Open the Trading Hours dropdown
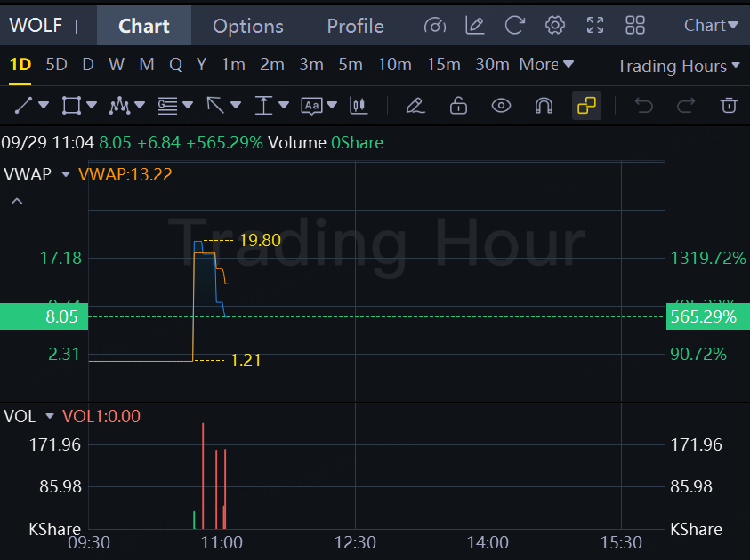 tap(679, 66)
